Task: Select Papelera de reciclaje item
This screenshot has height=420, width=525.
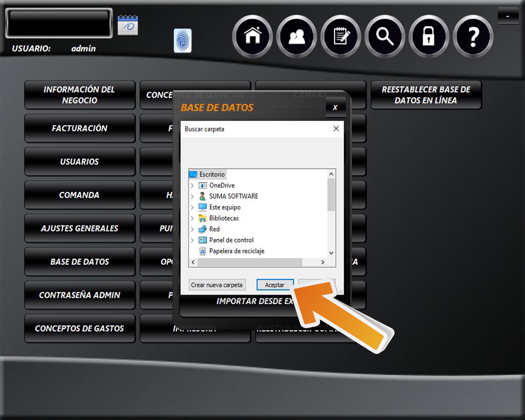Action: pyautogui.click(x=236, y=251)
